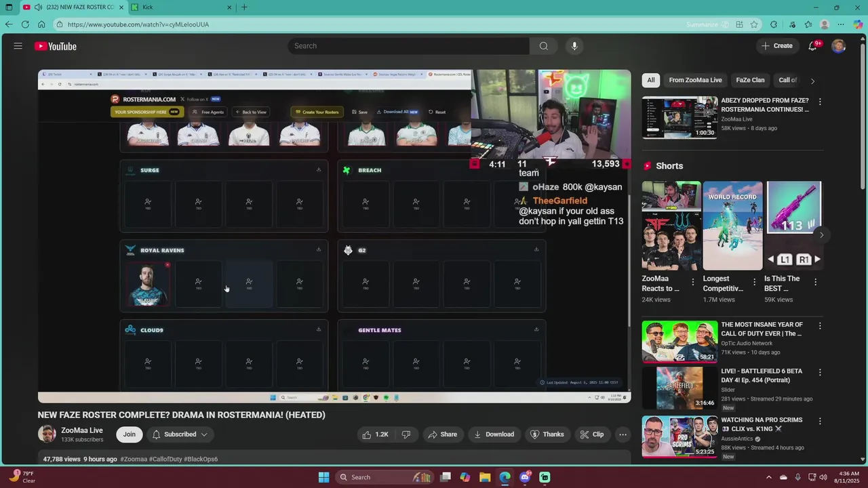This screenshot has height=488, width=868.
Task: Reload the page in browser
Action: 25,24
